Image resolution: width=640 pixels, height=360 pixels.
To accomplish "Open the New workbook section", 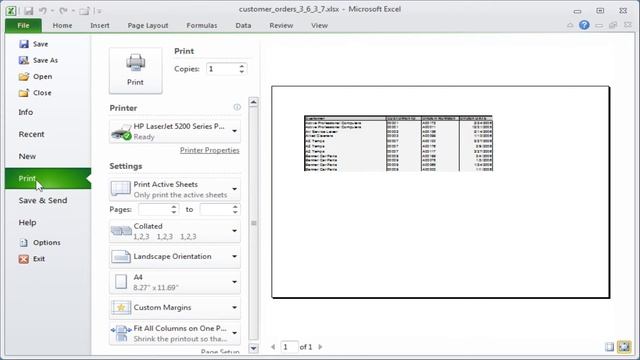I will [x=27, y=156].
